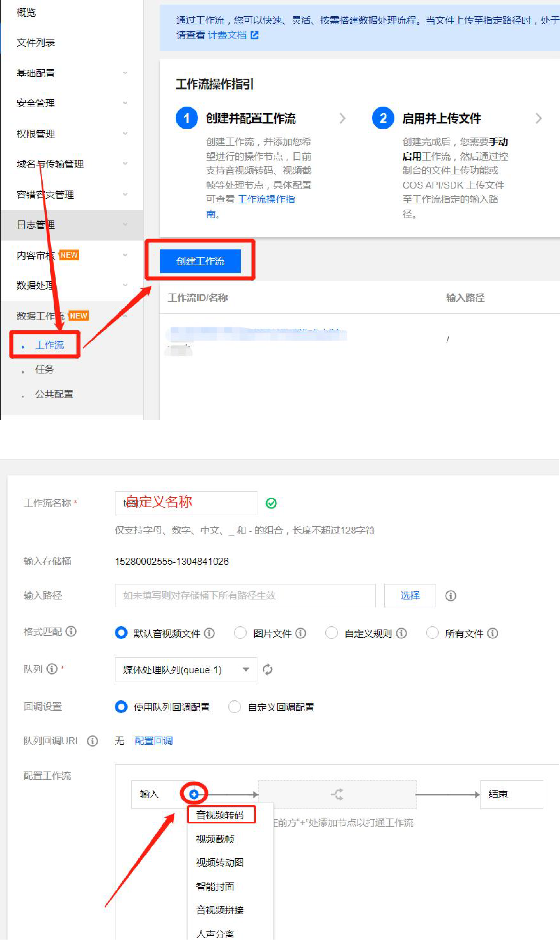Click the info icon next to 选择
Screen dimensions: 560x940
click(x=451, y=596)
